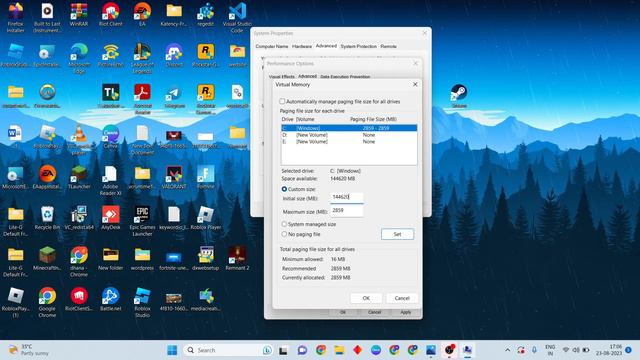The image size is (640, 360).
Task: Open Roblox Studio desktop shortcut
Action: pos(142,302)
